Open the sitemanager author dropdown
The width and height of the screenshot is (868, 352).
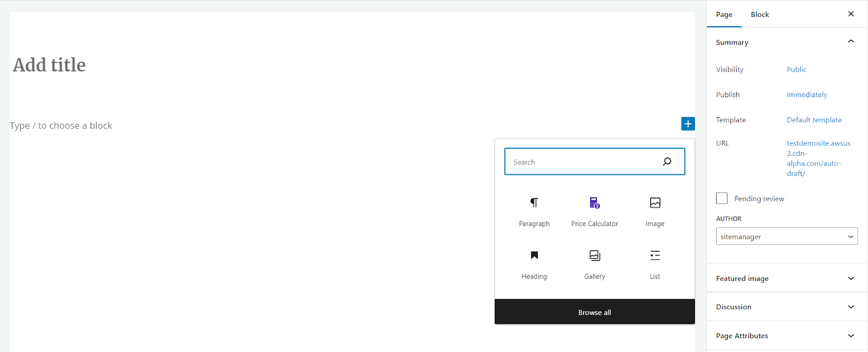[x=787, y=236]
